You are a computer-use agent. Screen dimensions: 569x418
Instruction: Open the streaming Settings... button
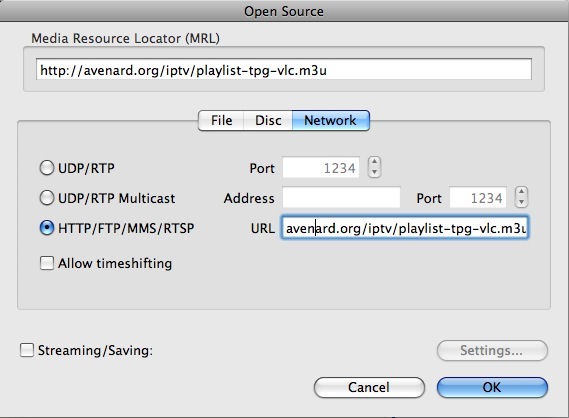pos(492,350)
